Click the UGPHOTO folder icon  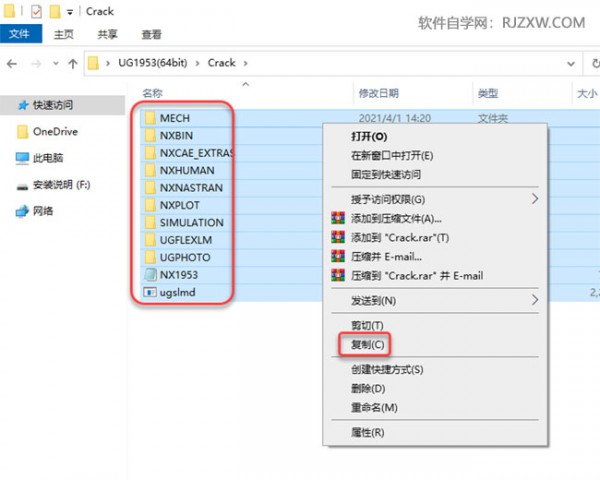tap(150, 257)
